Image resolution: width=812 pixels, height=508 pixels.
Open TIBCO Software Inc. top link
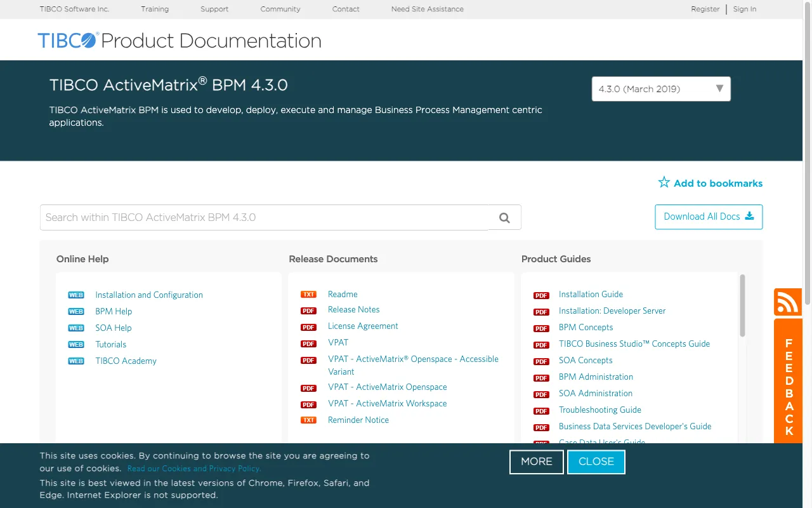point(74,9)
